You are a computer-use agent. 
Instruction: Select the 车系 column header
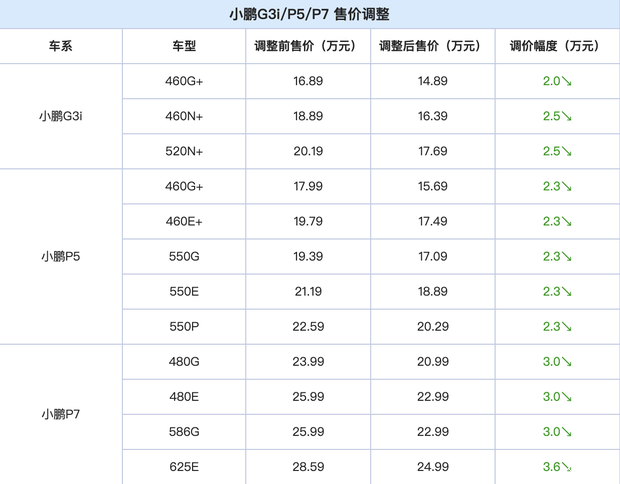click(61, 46)
